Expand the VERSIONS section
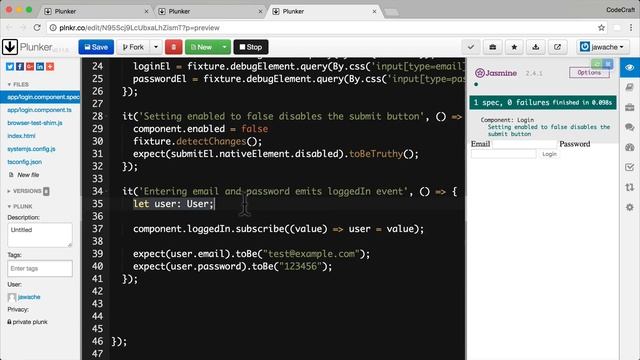 coord(27,191)
